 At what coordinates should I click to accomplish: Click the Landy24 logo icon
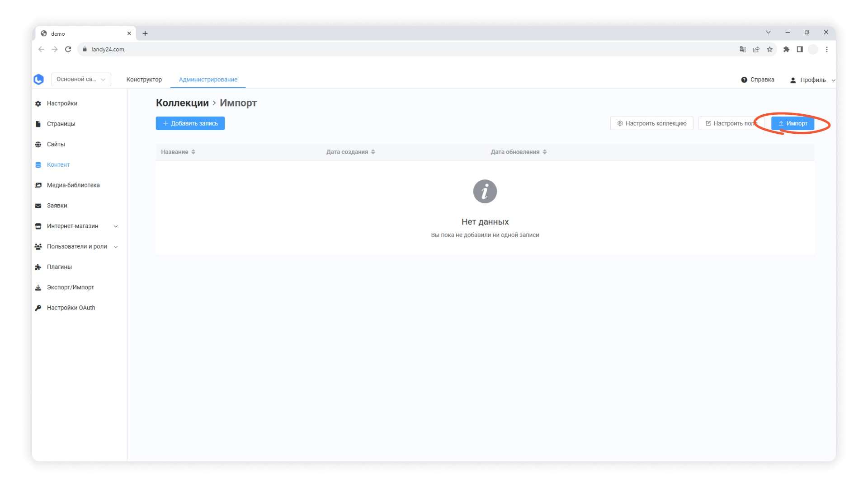(x=39, y=80)
